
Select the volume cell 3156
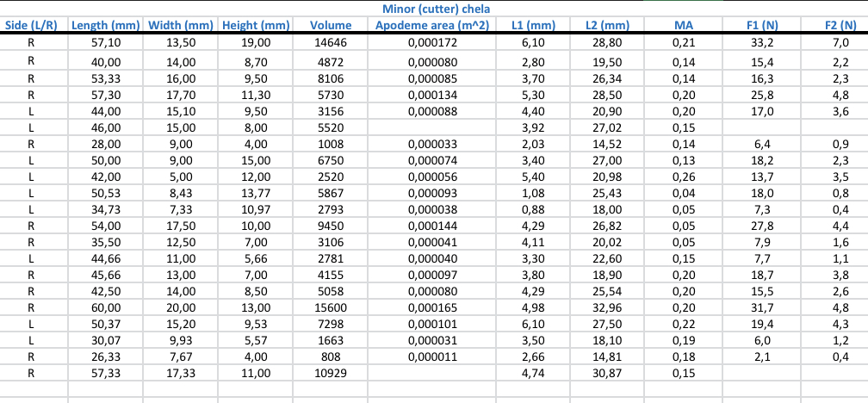tap(331, 111)
